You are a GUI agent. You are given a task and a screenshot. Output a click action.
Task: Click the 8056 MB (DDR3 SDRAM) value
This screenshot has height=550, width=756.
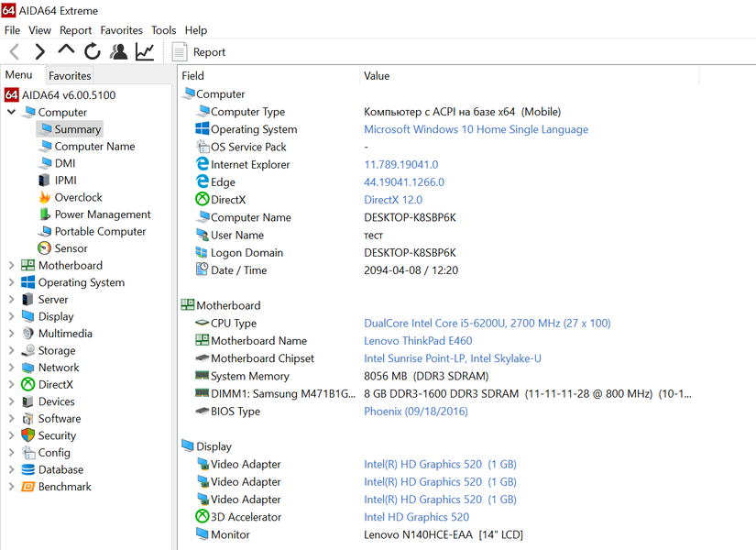(426, 376)
